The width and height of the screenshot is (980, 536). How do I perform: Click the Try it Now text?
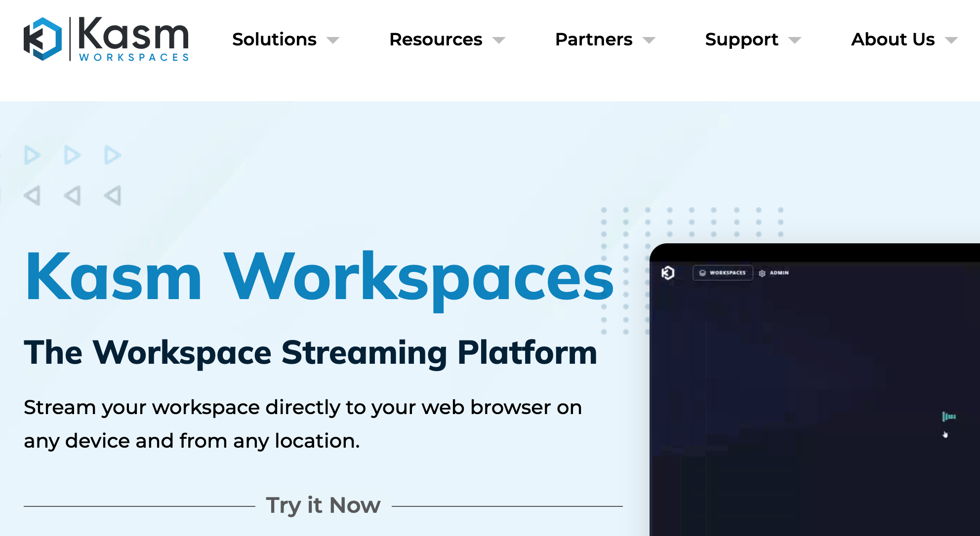323,505
